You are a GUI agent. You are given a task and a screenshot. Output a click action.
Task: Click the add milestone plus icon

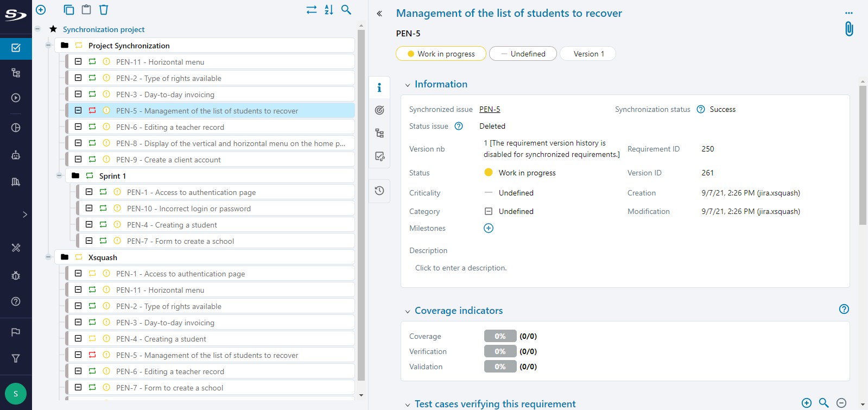[489, 228]
